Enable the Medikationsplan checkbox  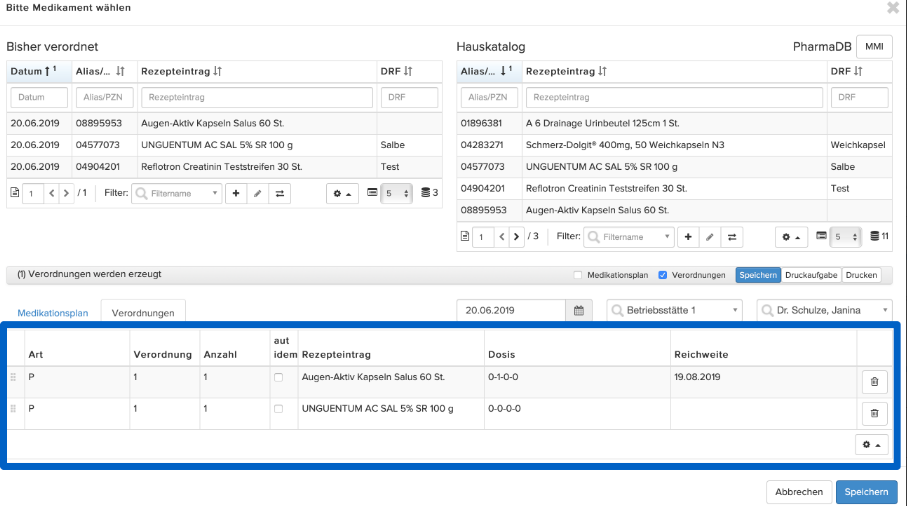tap(577, 275)
